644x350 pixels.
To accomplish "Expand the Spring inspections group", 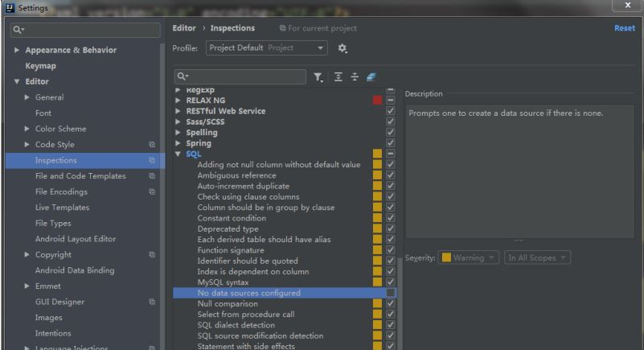I will tap(178, 143).
